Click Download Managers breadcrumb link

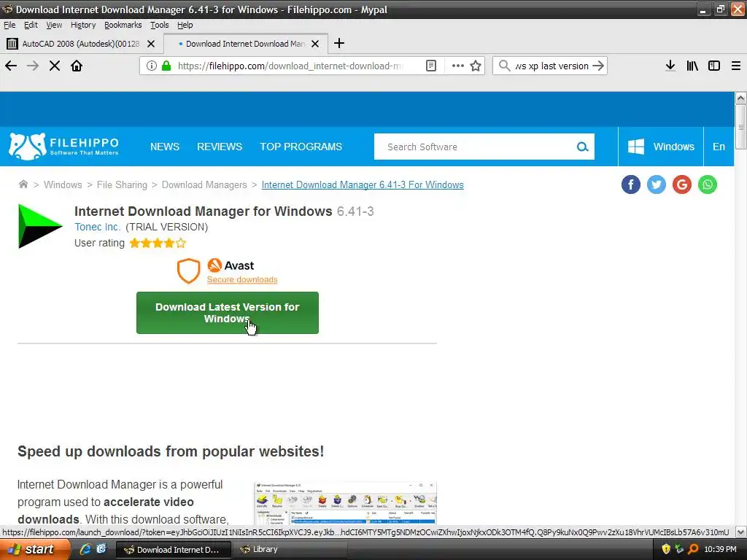point(204,184)
